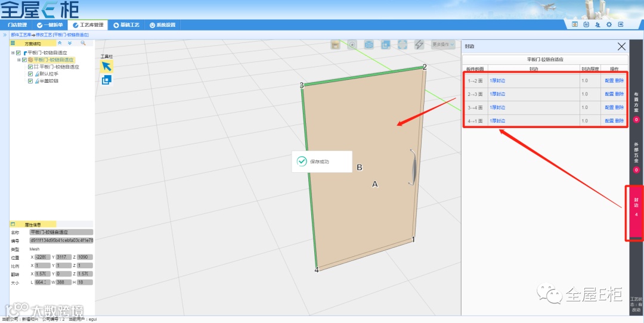Open tree search magnifier icon
This screenshot has height=323, width=644.
(83, 43)
